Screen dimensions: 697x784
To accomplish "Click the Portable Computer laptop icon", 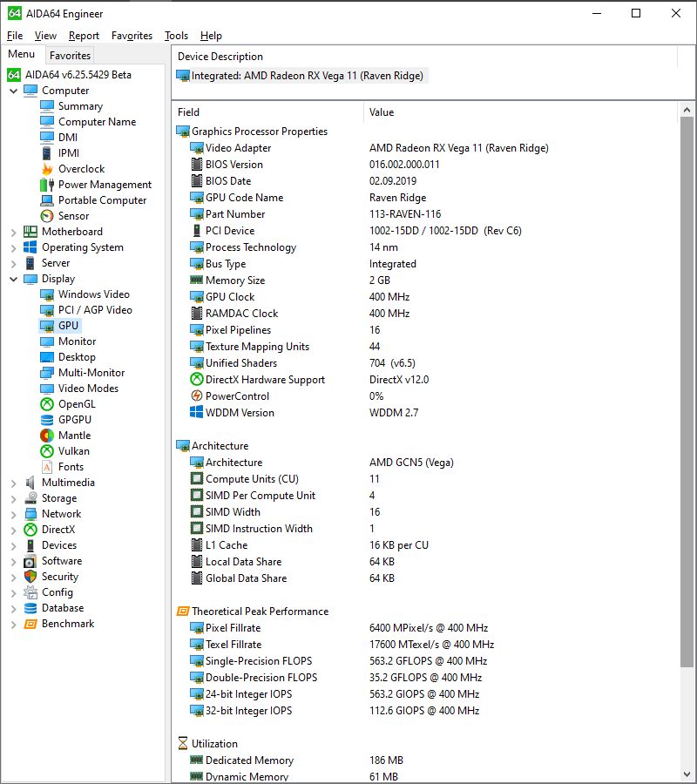I will click(47, 200).
